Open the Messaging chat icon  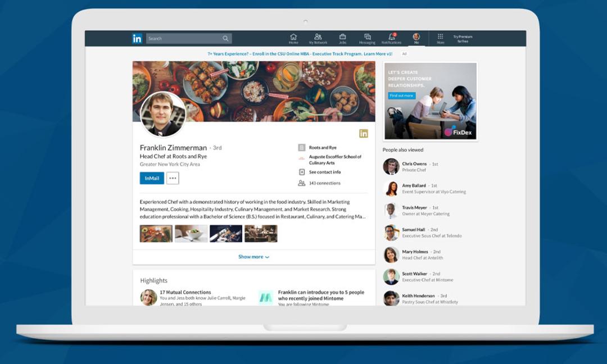coord(368,37)
